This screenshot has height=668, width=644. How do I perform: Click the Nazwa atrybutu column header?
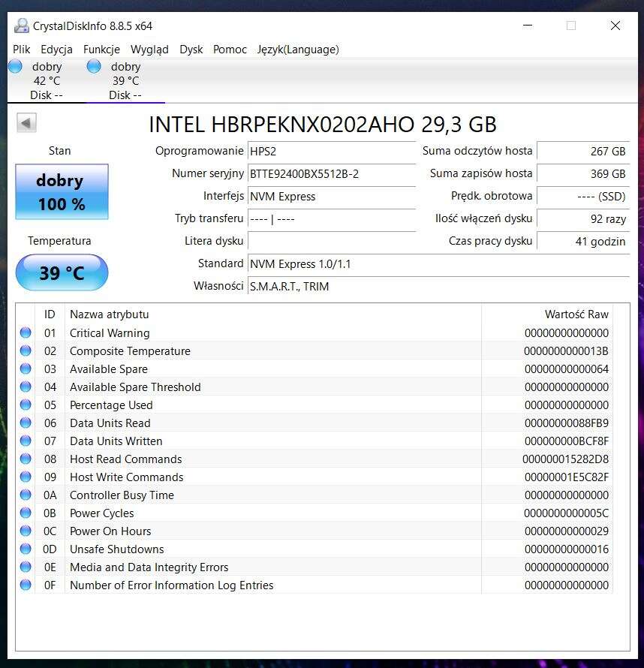(x=110, y=314)
